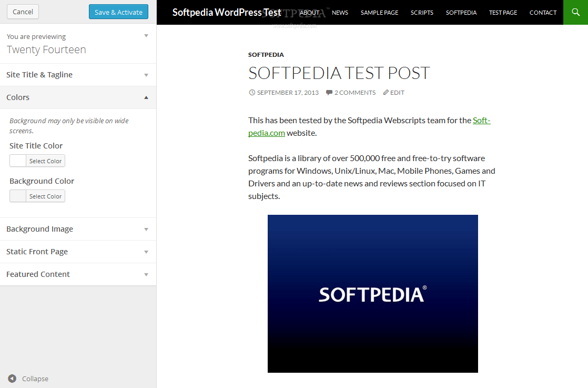Open the Scripts menu item
Image resolution: width=588 pixels, height=388 pixels.
pyautogui.click(x=422, y=13)
